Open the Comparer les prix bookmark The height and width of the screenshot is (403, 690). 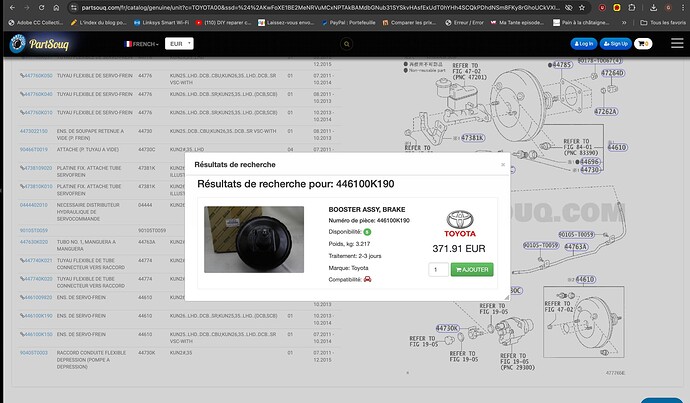coord(409,22)
